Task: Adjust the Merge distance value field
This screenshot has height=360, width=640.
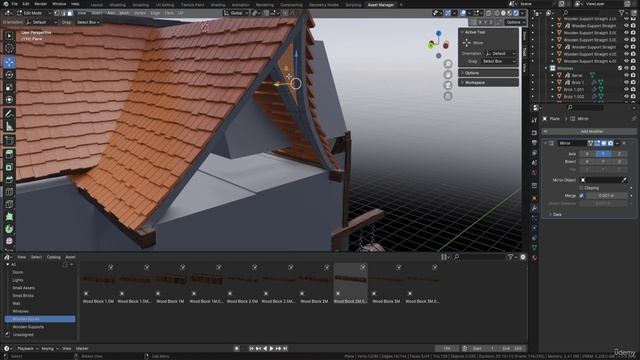Action: pyautogui.click(x=607, y=196)
